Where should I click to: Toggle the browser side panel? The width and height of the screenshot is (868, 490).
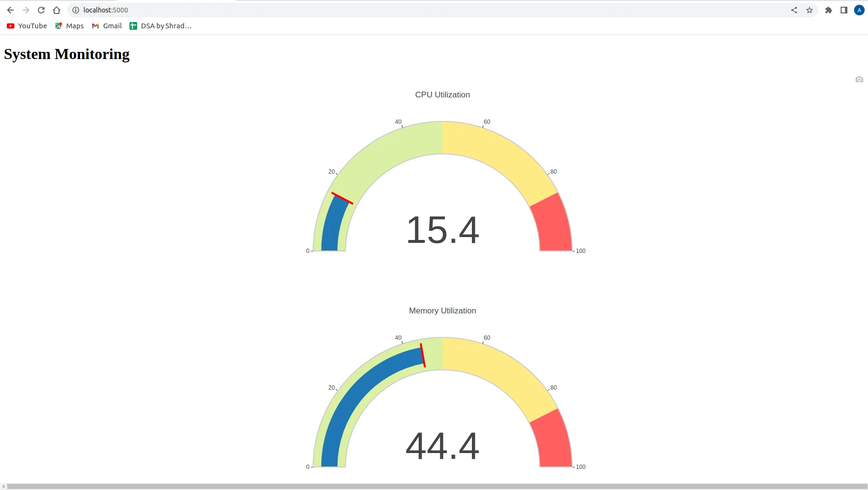(x=844, y=10)
